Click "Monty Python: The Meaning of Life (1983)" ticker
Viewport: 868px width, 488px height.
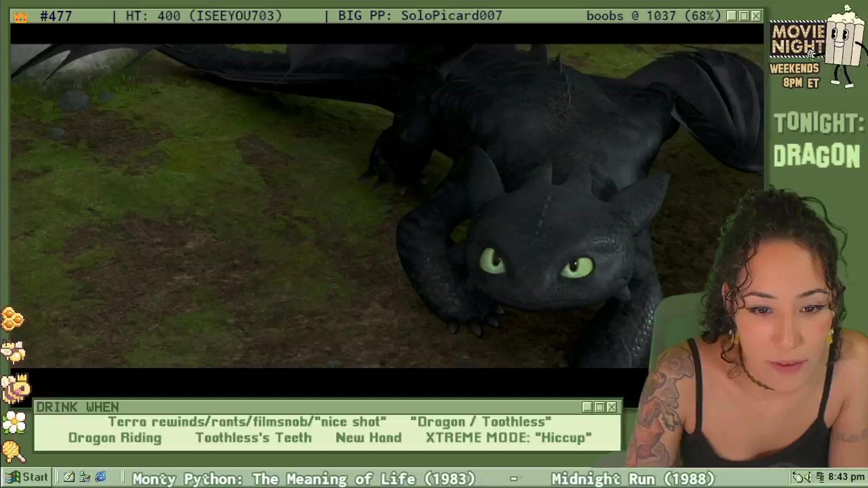tap(304, 479)
